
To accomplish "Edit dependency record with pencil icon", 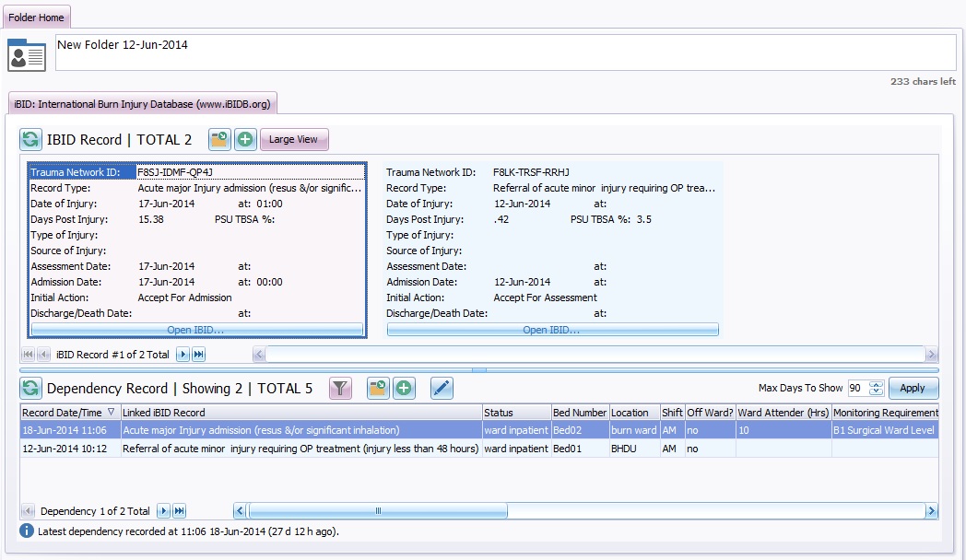I will tap(442, 389).
